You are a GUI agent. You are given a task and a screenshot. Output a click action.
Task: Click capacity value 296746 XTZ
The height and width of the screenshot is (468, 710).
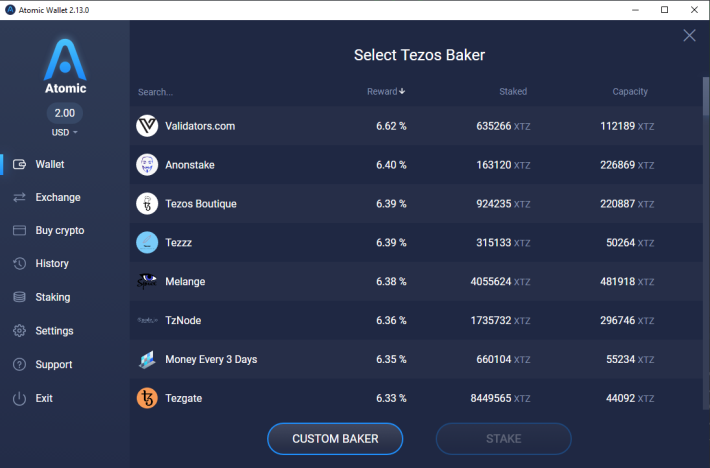coord(627,320)
